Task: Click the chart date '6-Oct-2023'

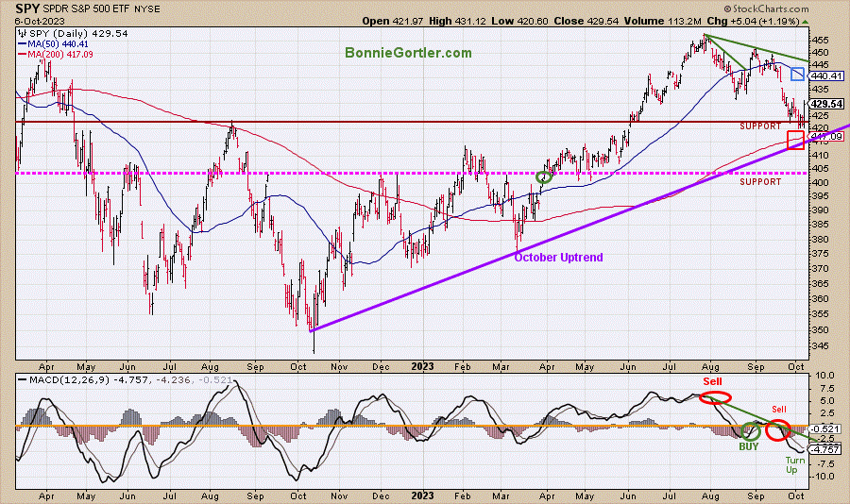Action: [40, 21]
